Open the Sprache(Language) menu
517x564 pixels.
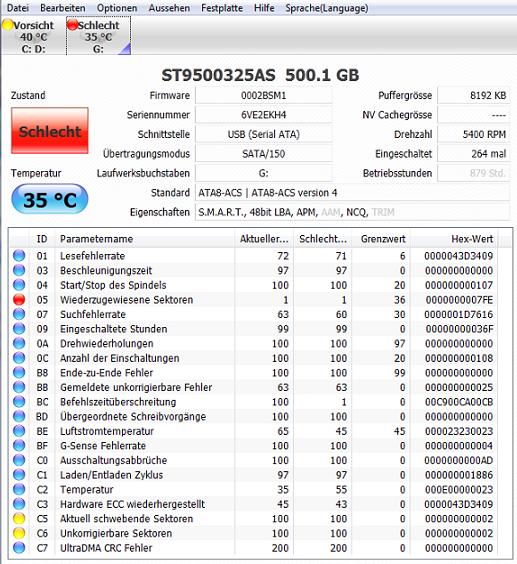(x=327, y=8)
